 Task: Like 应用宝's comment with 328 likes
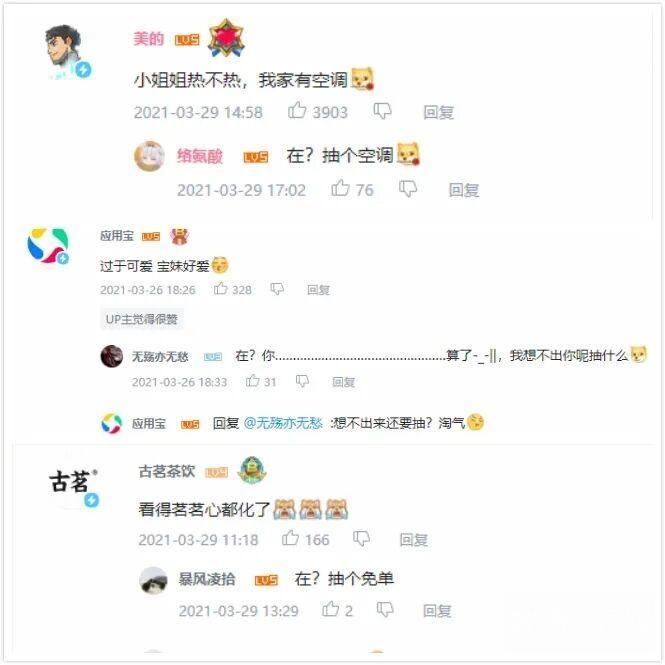coord(221,289)
